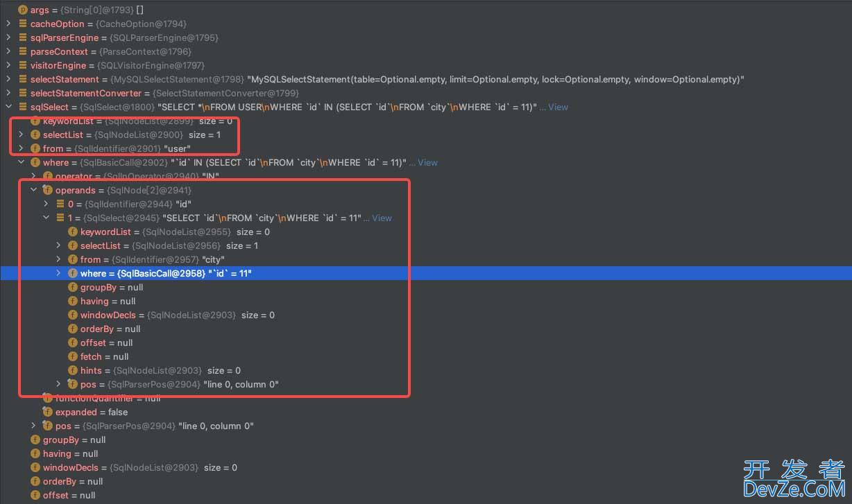The width and height of the screenshot is (852, 504).
Task: Expand selectList @2956 node
Action: [x=58, y=246]
